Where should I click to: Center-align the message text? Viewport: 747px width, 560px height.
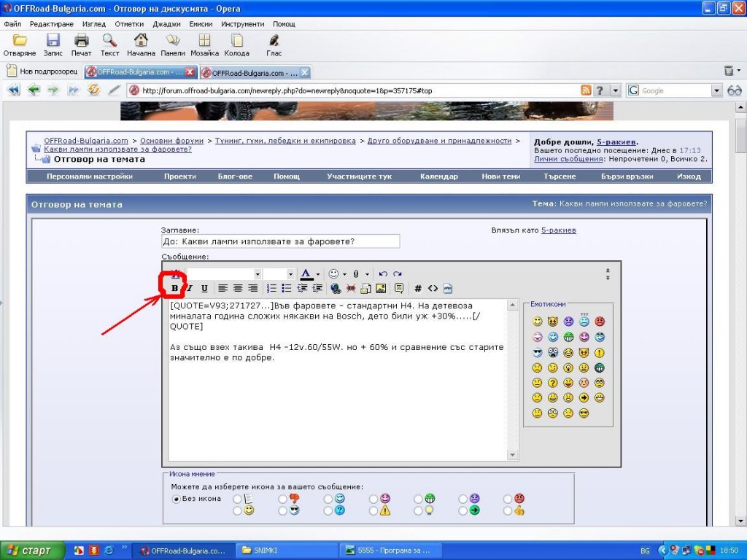point(238,288)
